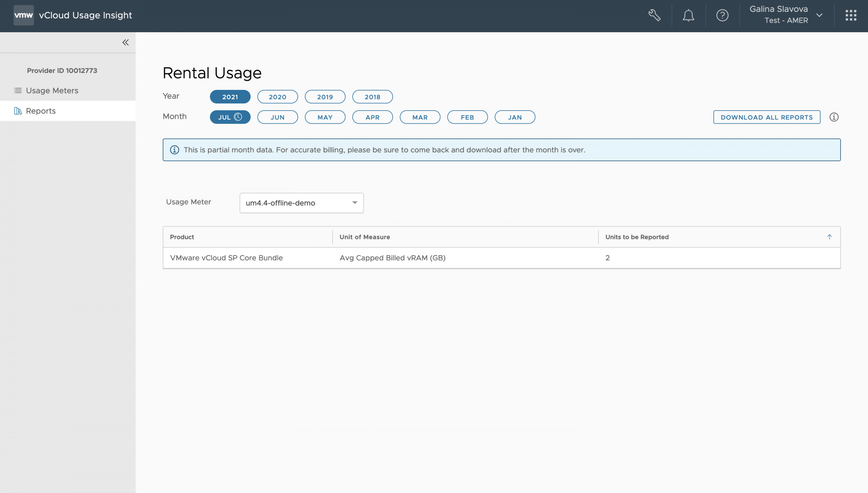Open the wrench tools icon
The image size is (868, 493).
click(x=654, y=15)
